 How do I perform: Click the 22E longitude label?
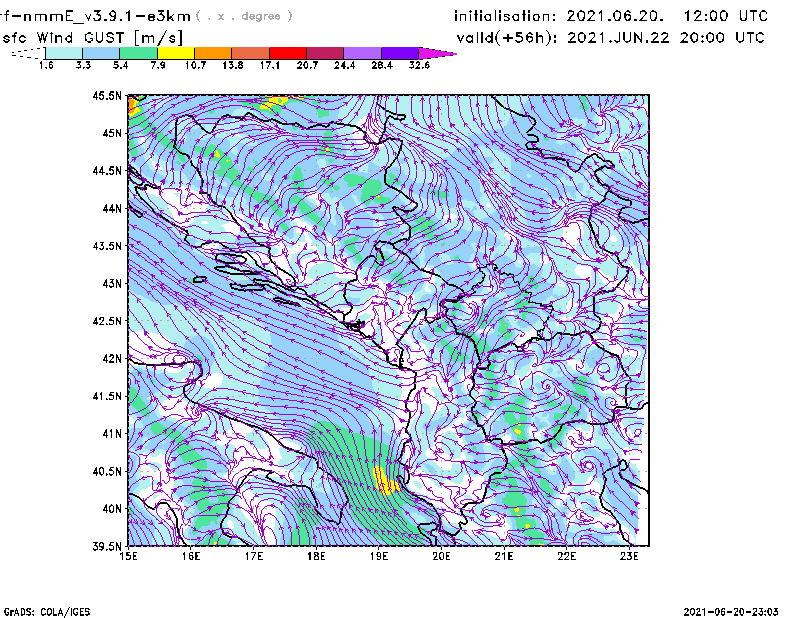(x=567, y=556)
